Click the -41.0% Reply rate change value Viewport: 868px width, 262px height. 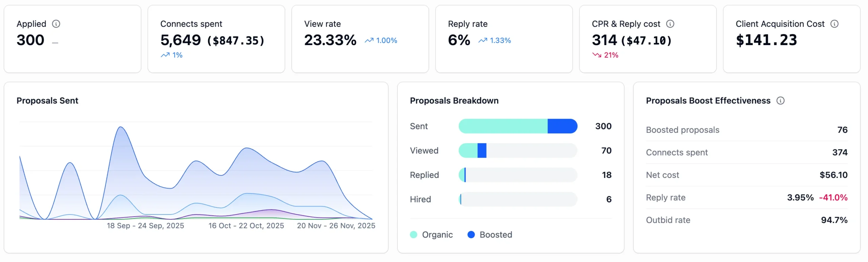pos(833,198)
